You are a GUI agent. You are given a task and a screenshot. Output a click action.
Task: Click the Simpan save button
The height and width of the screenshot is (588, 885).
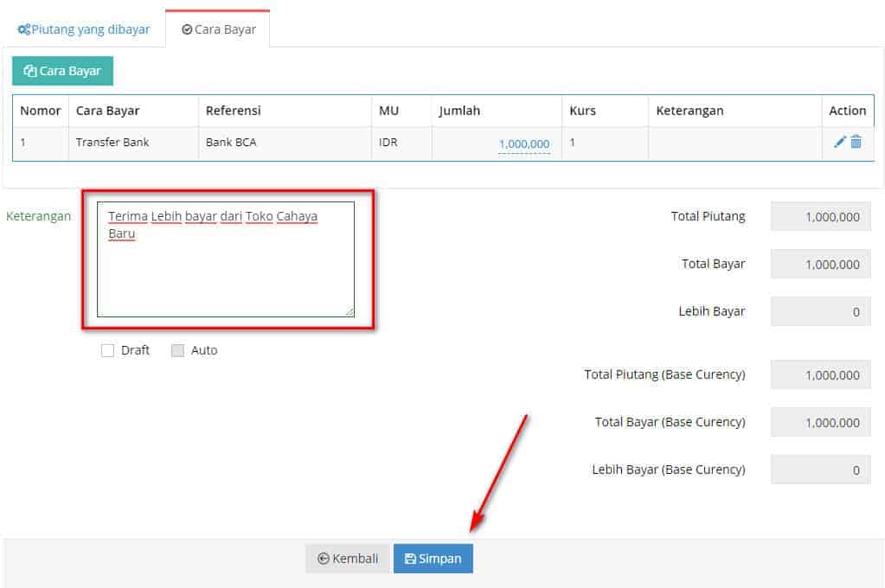coord(433,558)
